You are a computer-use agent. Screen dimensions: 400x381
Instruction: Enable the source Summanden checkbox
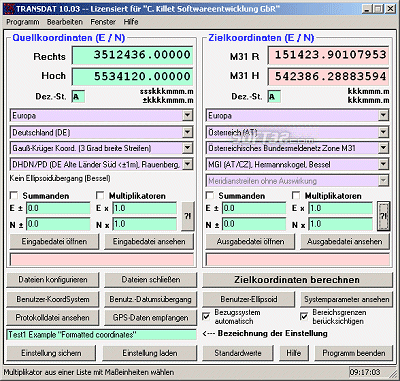click(14, 195)
